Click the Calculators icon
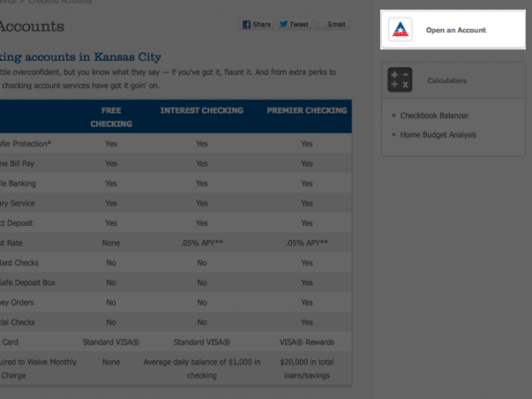This screenshot has width=532, height=399. pos(400,79)
